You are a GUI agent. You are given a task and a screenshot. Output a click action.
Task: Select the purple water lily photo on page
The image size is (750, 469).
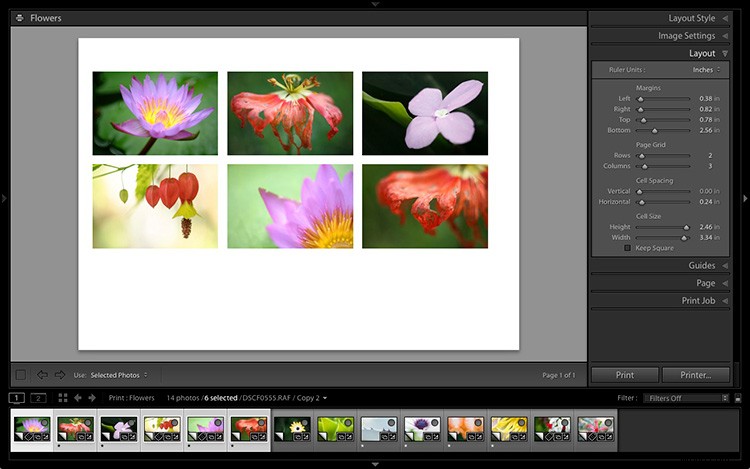pos(155,113)
